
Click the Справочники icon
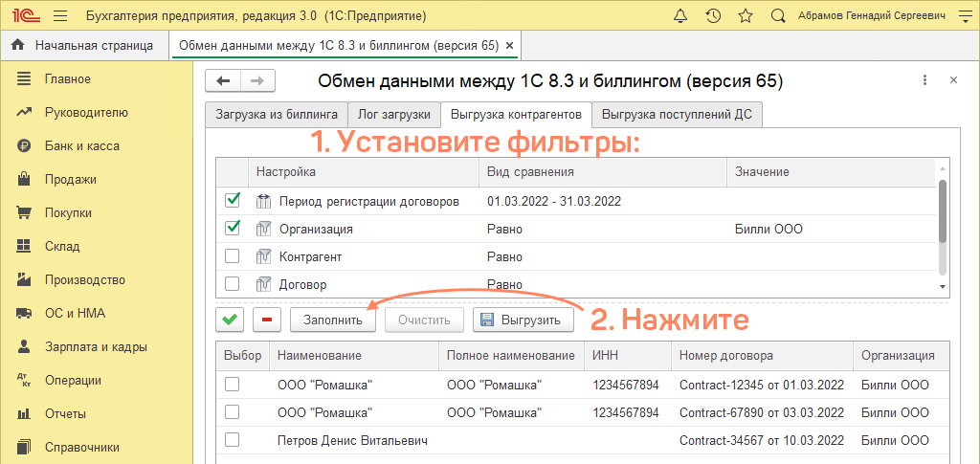click(x=24, y=447)
